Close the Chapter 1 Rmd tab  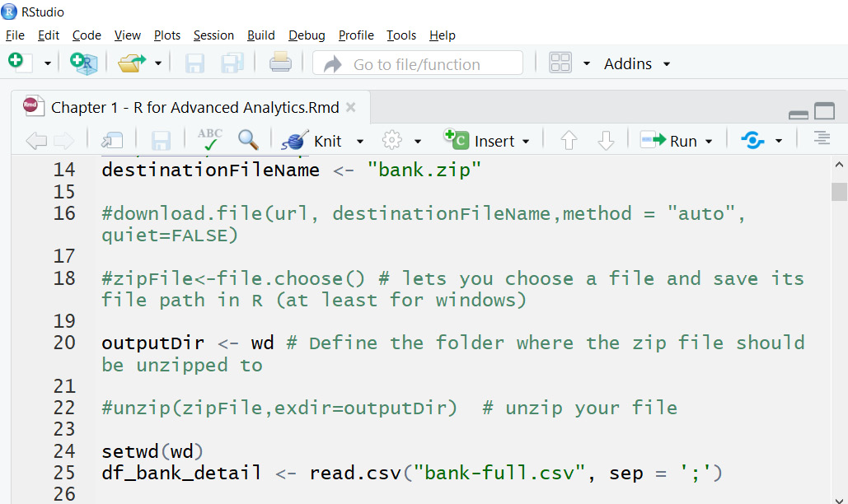click(351, 107)
